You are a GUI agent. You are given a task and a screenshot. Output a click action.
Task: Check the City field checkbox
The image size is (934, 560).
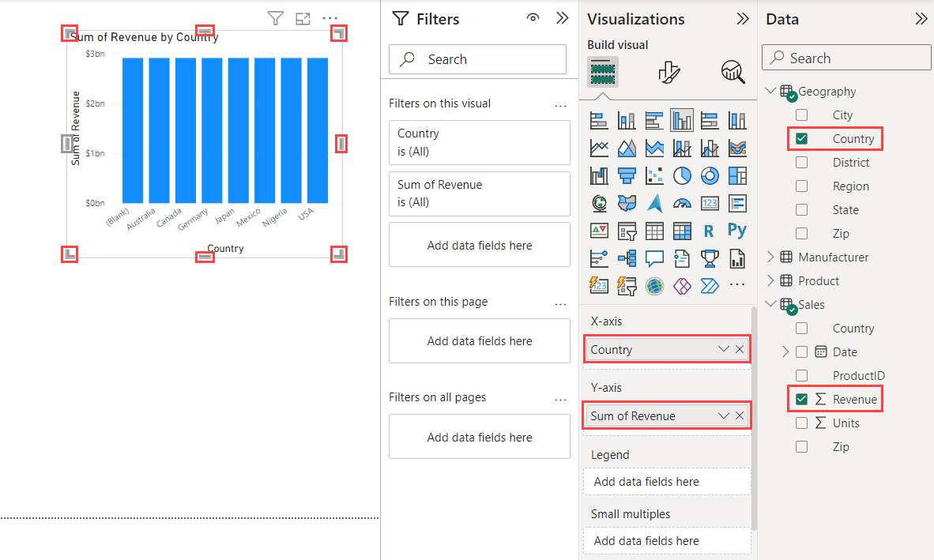click(802, 115)
